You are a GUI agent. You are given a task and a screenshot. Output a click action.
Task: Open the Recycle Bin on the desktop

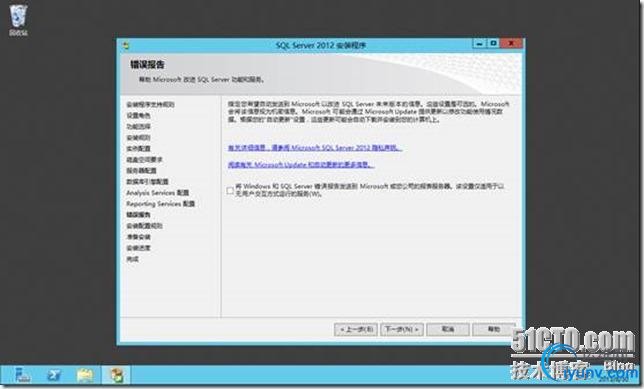[x=18, y=21]
